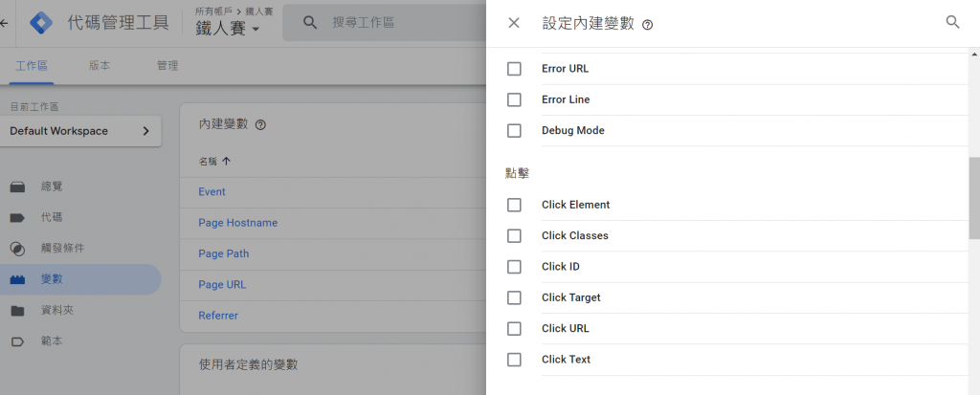Open 範本 templates in the sidebar
The width and height of the screenshot is (980, 395).
(x=52, y=341)
